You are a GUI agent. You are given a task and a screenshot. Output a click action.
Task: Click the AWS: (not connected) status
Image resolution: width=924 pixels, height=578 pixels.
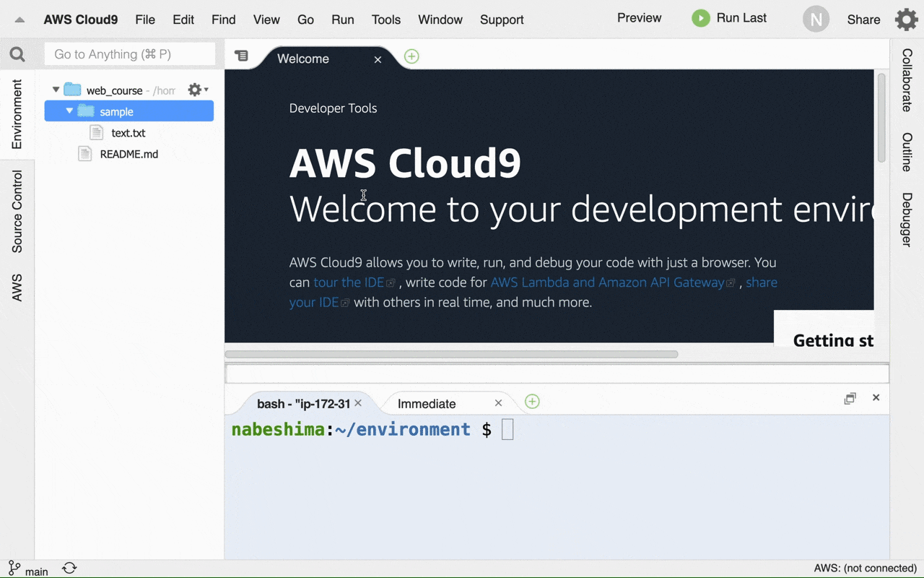[865, 569]
